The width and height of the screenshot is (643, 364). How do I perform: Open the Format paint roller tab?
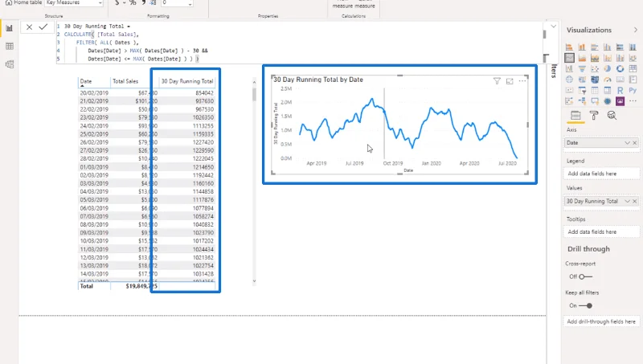tap(594, 116)
